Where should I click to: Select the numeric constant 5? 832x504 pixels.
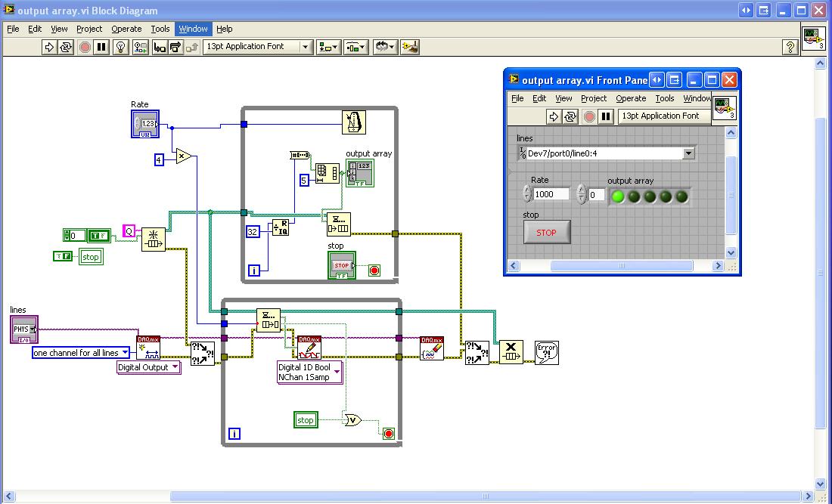[304, 181]
